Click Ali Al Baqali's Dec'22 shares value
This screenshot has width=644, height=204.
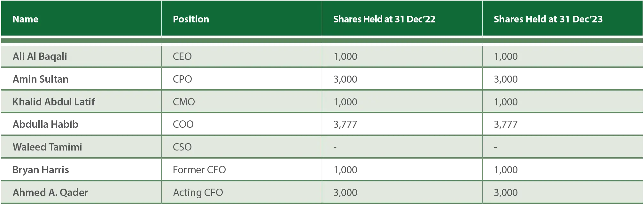345,56
